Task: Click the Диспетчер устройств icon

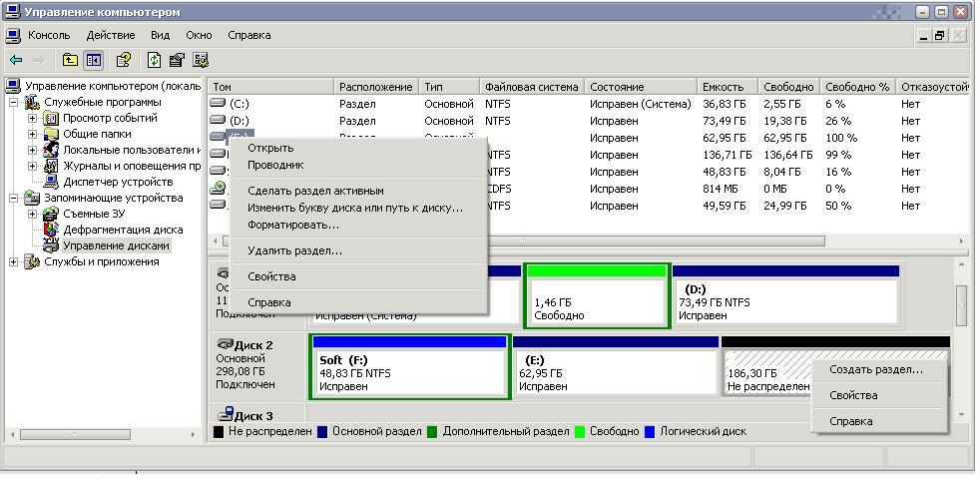Action: 51,182
